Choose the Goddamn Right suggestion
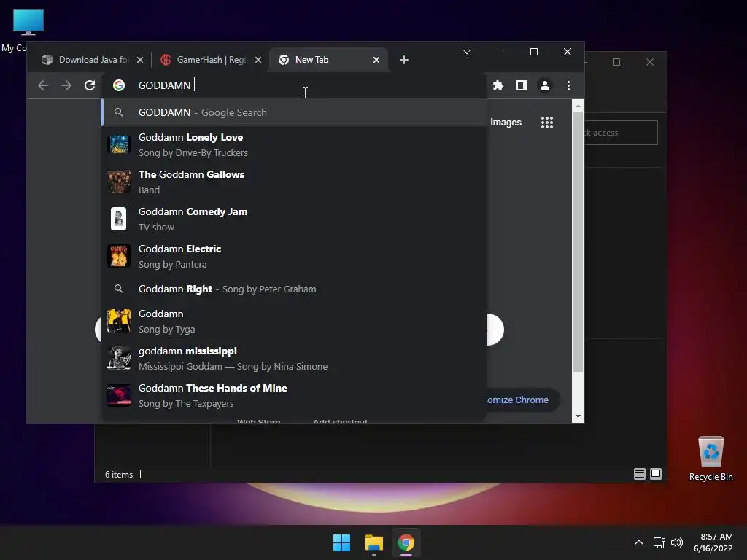 pos(295,289)
